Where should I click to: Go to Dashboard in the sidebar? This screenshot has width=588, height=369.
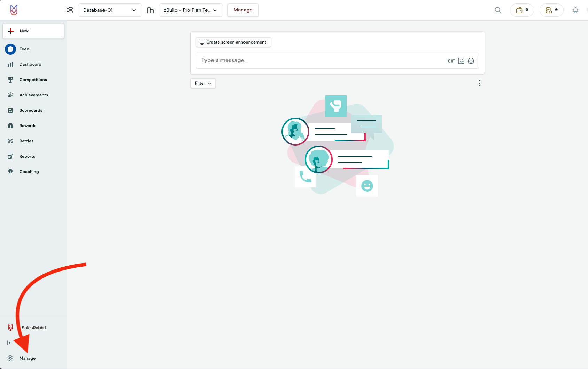click(x=30, y=64)
